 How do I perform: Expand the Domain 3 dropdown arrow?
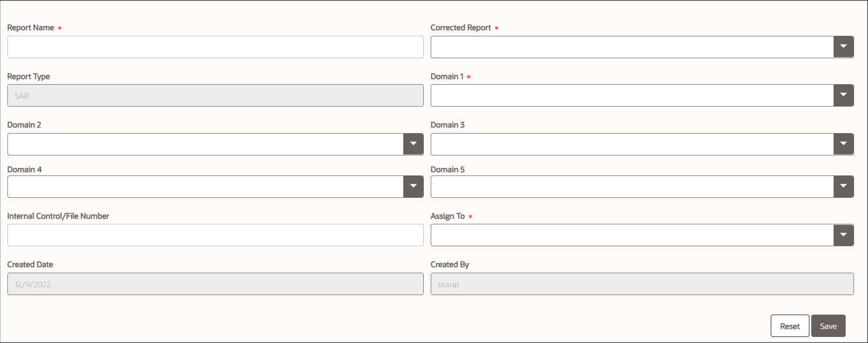(843, 144)
